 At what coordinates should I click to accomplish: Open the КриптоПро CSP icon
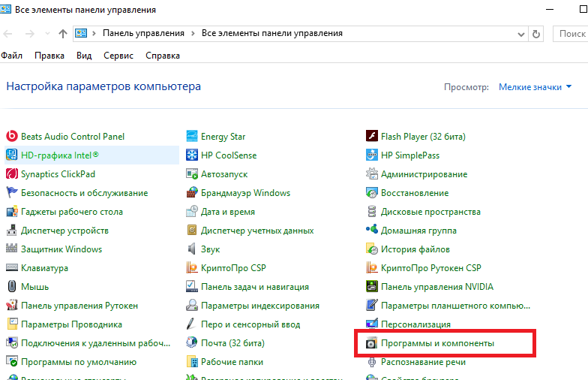[x=192, y=268]
